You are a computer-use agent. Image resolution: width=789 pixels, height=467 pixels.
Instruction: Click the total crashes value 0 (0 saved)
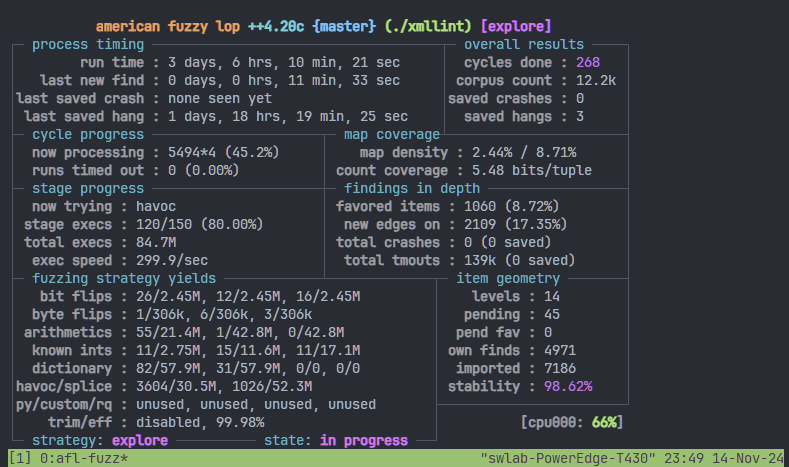point(508,243)
